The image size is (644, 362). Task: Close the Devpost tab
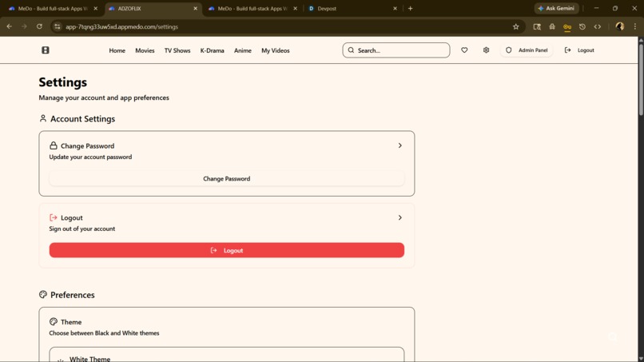pyautogui.click(x=395, y=8)
